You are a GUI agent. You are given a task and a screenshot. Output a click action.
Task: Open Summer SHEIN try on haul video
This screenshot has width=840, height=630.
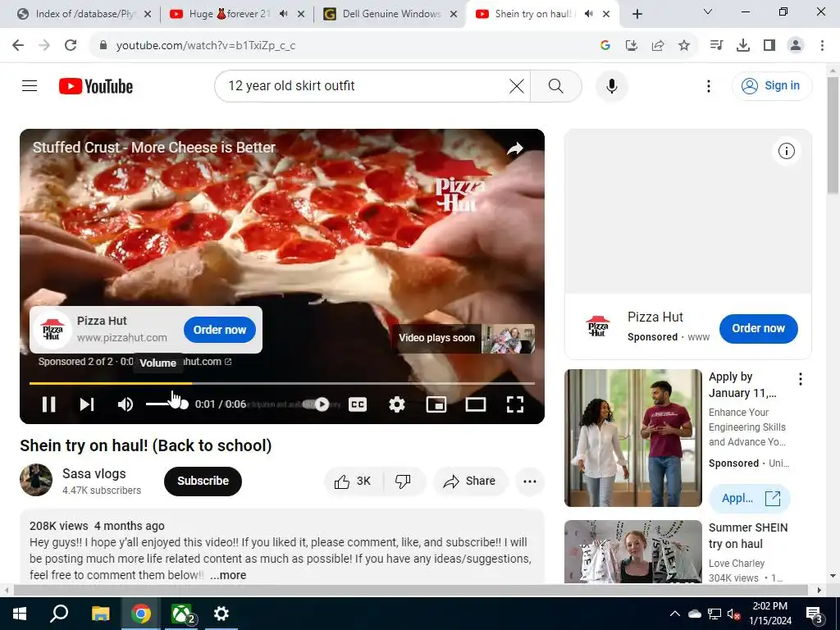coord(748,536)
